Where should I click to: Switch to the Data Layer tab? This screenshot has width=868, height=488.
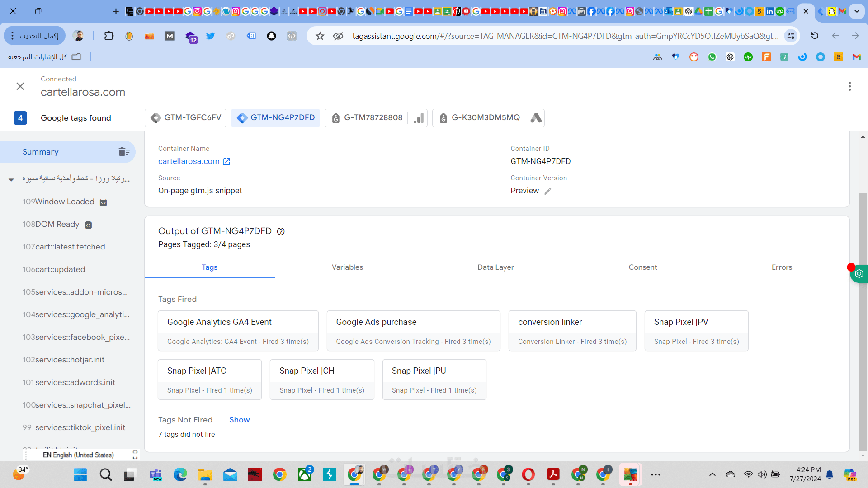click(495, 267)
